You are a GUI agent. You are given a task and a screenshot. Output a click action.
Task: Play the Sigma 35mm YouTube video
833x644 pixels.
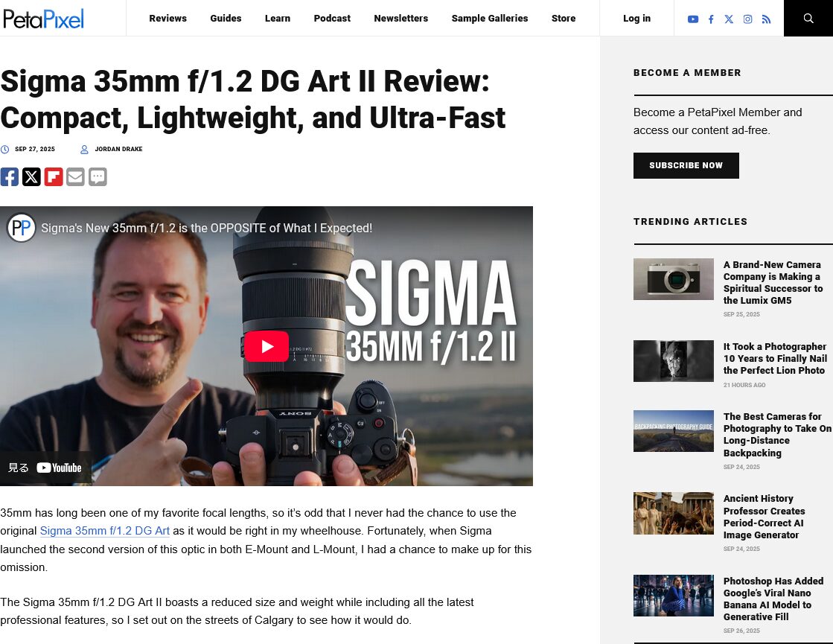coord(267,346)
